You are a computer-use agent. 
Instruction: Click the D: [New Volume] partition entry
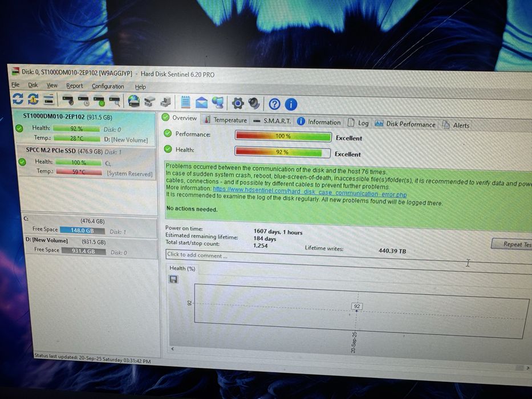(90, 247)
